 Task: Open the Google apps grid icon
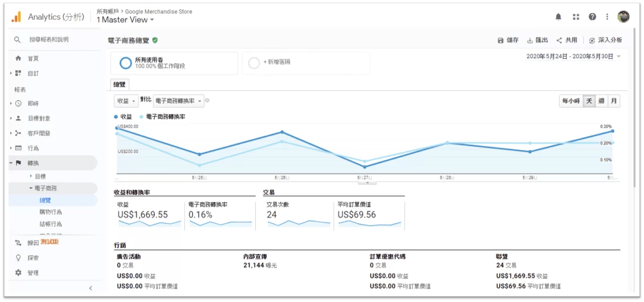(575, 16)
